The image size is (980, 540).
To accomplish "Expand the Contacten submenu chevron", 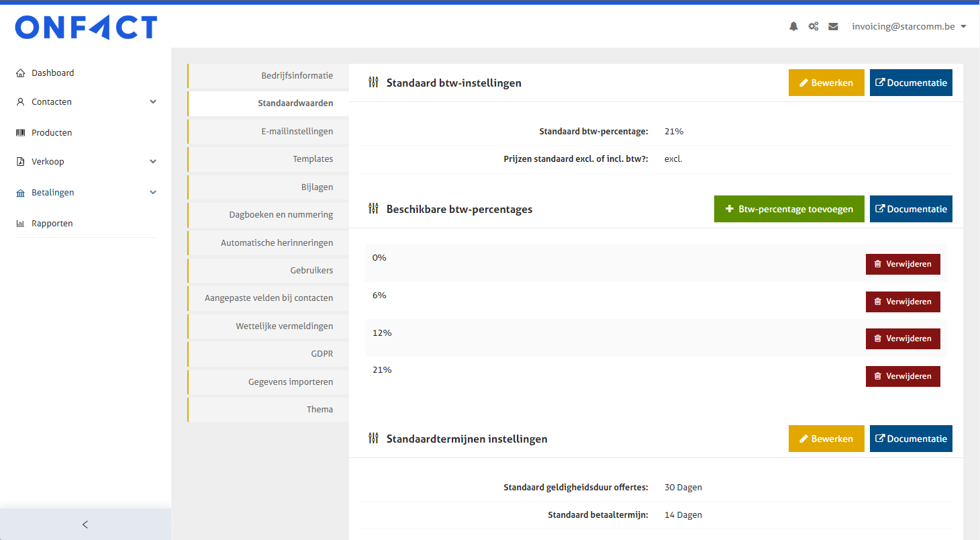I will point(153,102).
